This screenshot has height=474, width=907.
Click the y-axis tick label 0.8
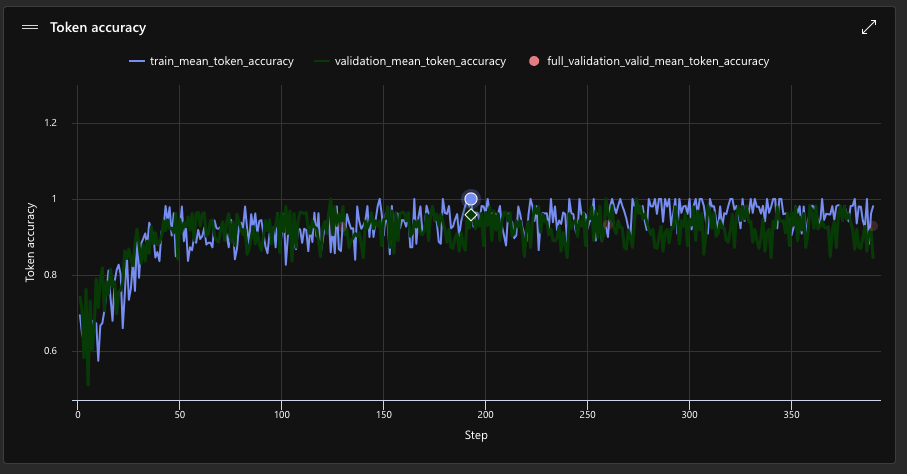(51, 275)
